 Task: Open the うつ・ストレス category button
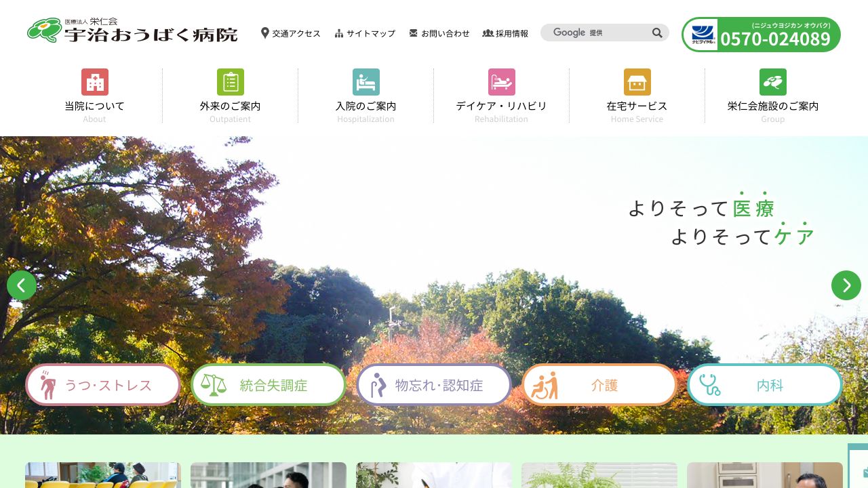point(102,384)
